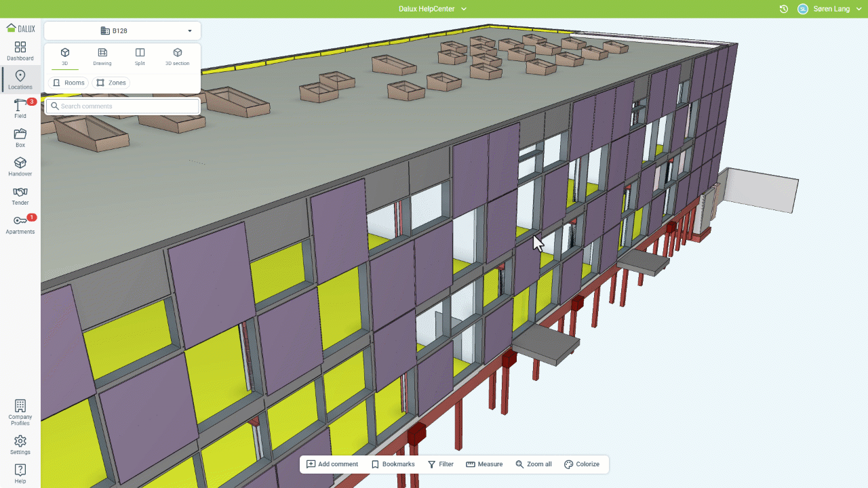Open the Dashboard from the sidebar
This screenshot has height=488, width=868.
coord(20,51)
